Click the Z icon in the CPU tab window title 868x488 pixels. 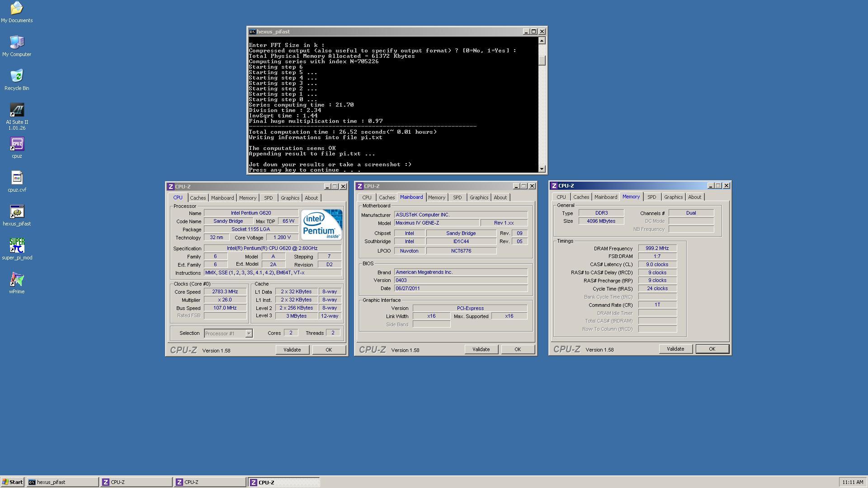pyautogui.click(x=170, y=187)
